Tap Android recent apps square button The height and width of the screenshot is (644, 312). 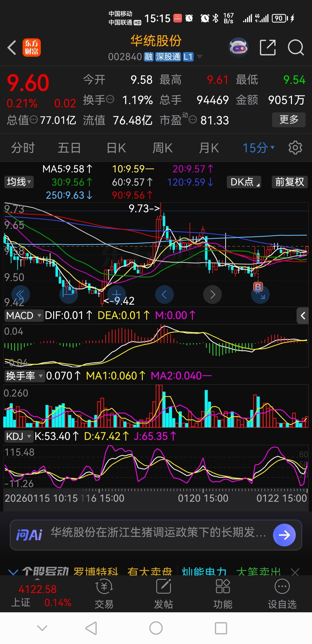[221, 628]
